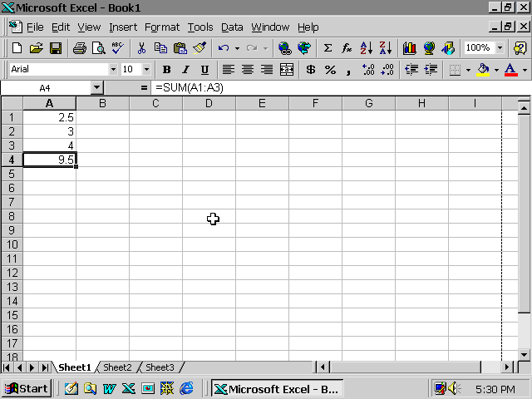Click the Windows Start button
Screen dimensions: 532x399
pyautogui.click(x=26, y=388)
